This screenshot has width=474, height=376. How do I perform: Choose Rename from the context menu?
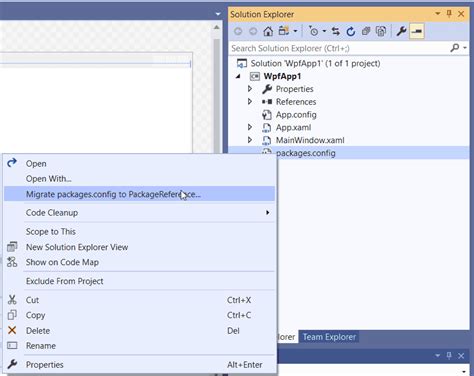pyautogui.click(x=139, y=346)
